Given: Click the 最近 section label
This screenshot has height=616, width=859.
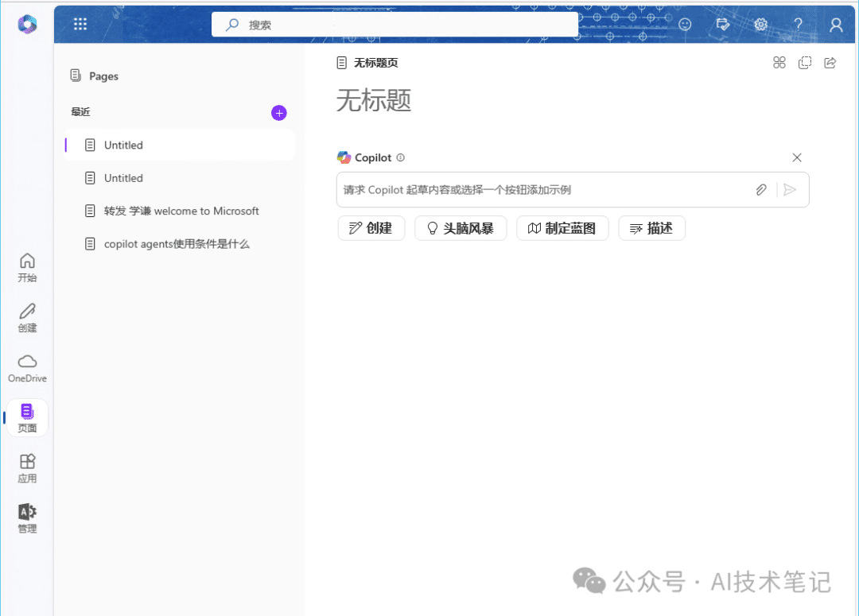Looking at the screenshot, I should coord(80,112).
